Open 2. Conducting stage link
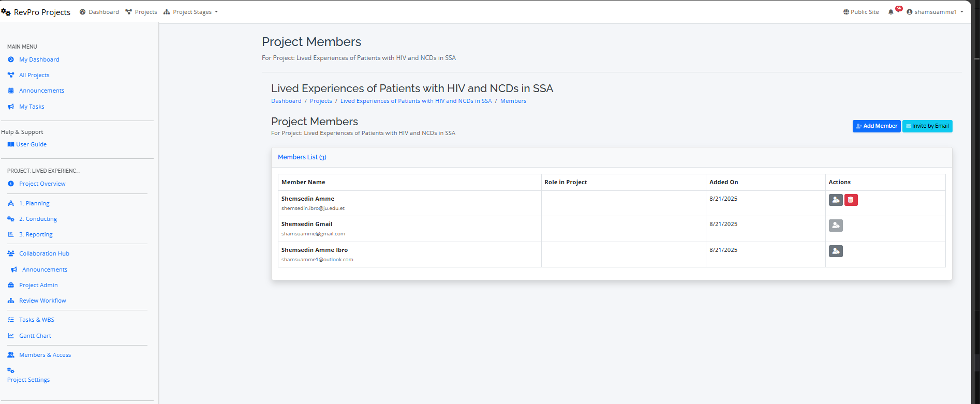The image size is (980, 404). 38,219
